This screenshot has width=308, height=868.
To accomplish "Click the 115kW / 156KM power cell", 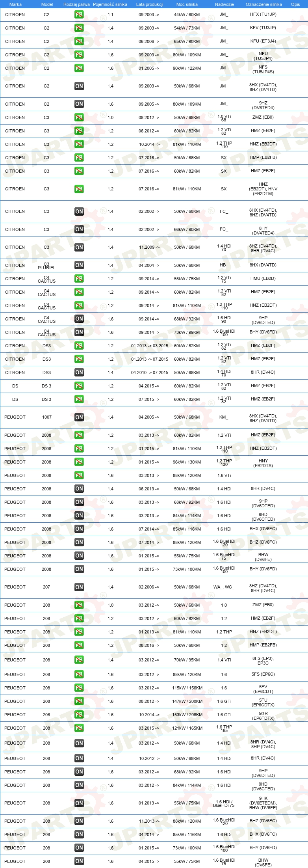I will click(x=187, y=688).
